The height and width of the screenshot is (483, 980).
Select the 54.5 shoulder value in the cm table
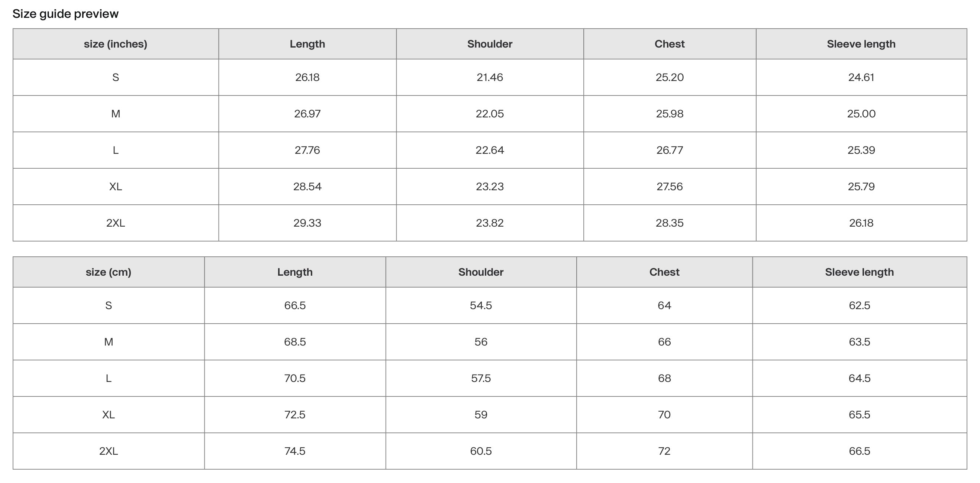pos(480,306)
